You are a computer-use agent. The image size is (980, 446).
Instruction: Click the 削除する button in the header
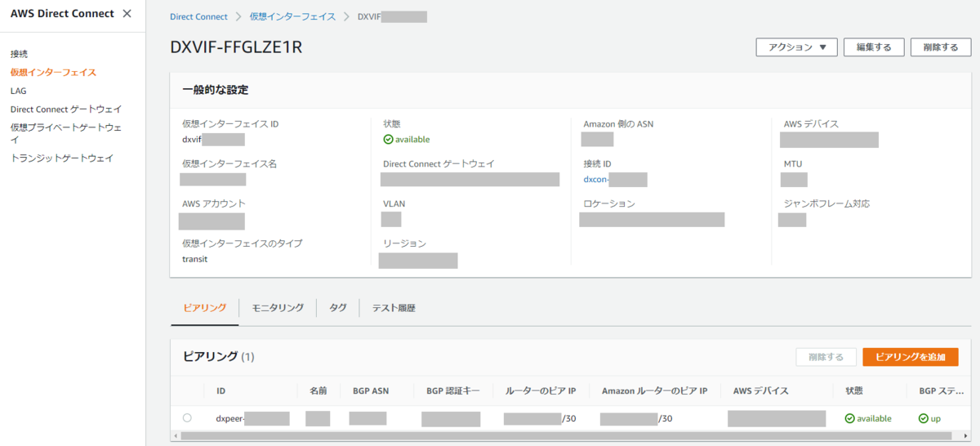(941, 47)
